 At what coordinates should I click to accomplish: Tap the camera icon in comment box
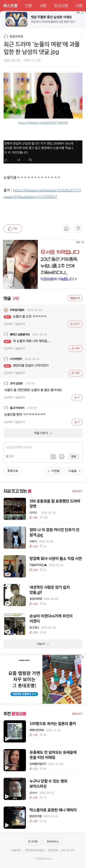tap(53, 456)
